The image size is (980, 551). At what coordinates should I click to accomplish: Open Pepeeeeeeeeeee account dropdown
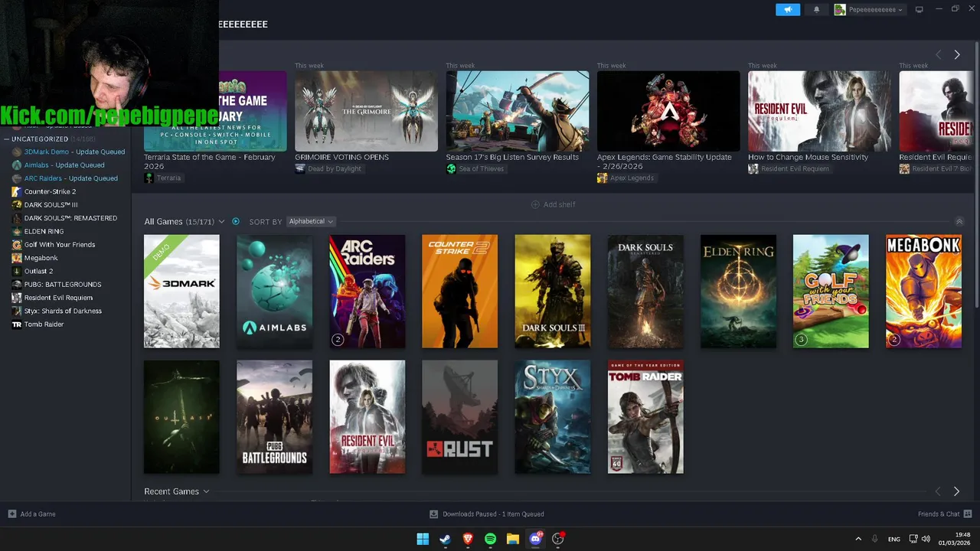pos(869,9)
